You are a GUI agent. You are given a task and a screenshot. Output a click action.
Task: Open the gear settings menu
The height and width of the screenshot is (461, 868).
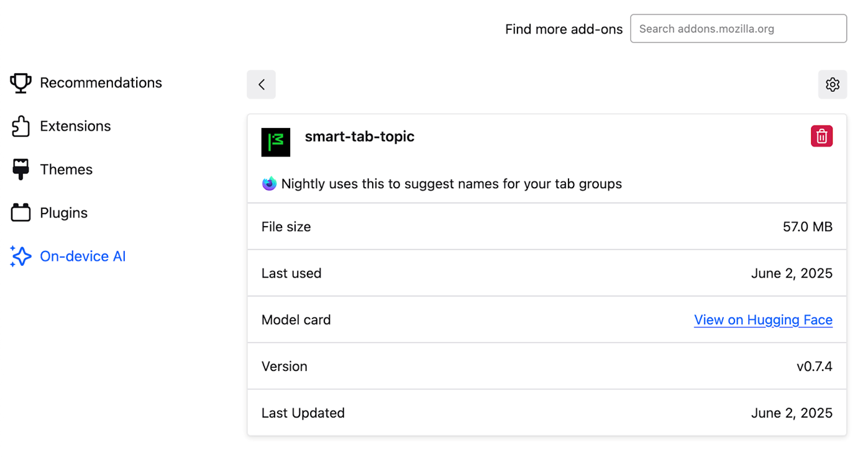tap(833, 84)
